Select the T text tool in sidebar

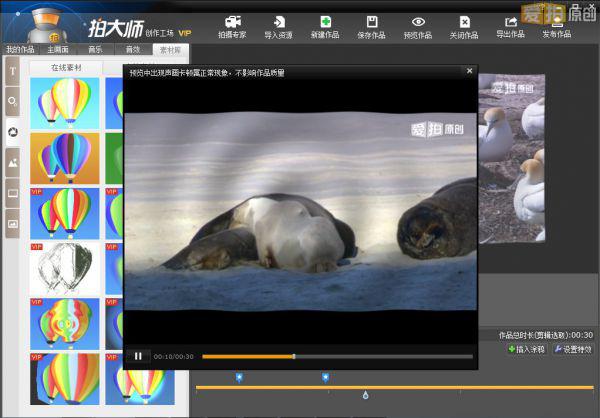coord(13,71)
